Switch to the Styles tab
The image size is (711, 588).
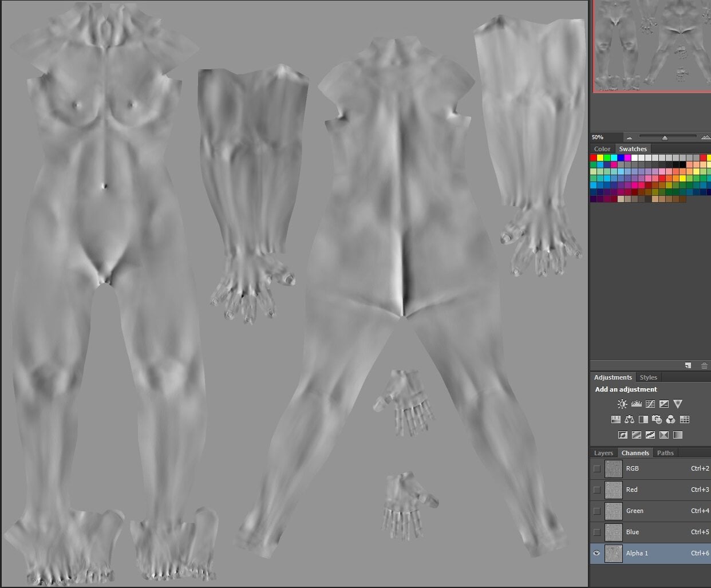(x=649, y=377)
